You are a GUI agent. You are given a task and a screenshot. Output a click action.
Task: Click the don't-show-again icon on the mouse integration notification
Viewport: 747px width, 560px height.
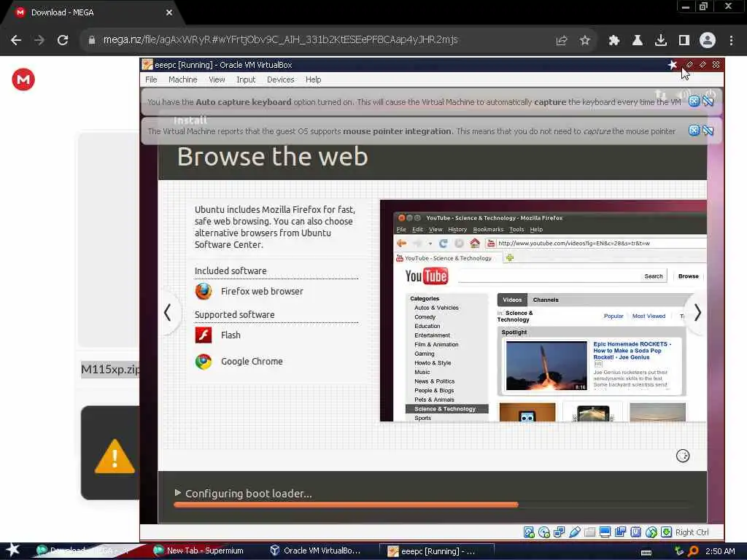[708, 131]
